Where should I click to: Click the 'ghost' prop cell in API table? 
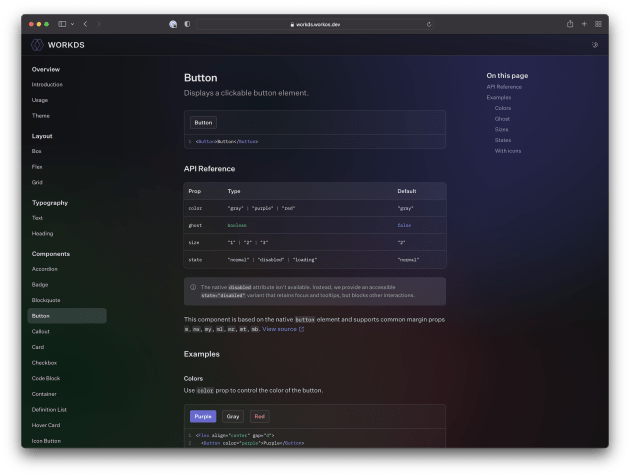point(195,226)
